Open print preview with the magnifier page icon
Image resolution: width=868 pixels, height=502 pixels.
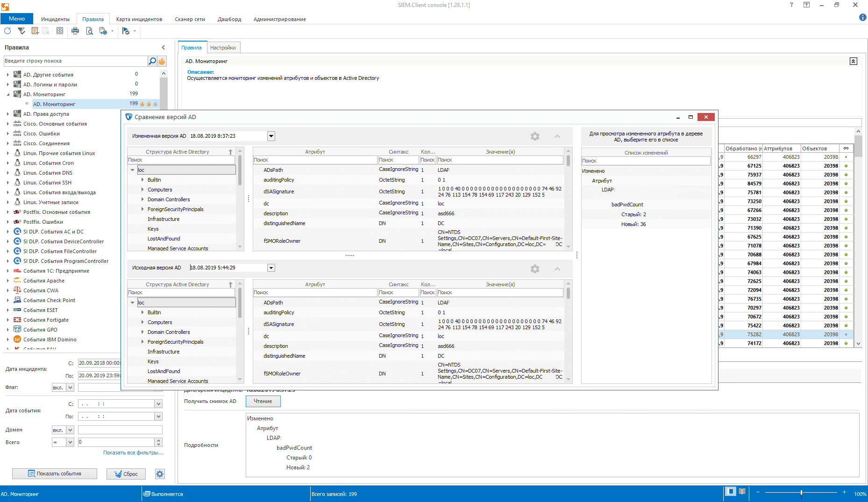[89, 31]
